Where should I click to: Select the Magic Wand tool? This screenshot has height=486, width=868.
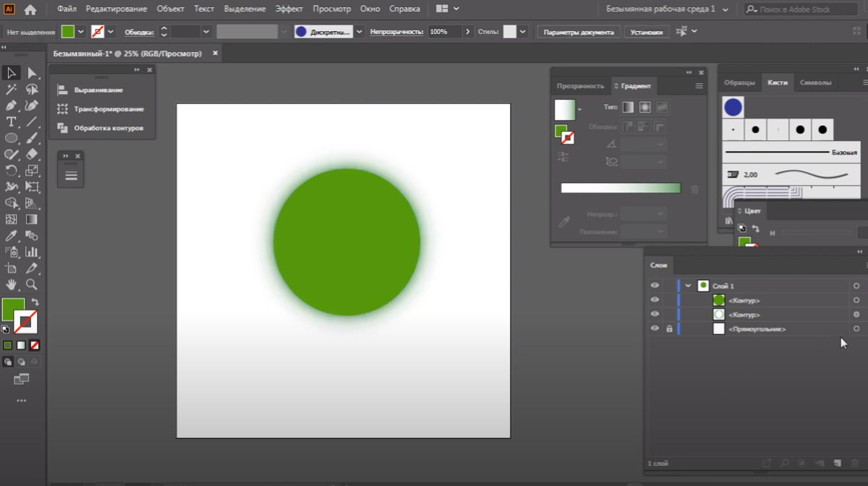pyautogui.click(x=12, y=90)
